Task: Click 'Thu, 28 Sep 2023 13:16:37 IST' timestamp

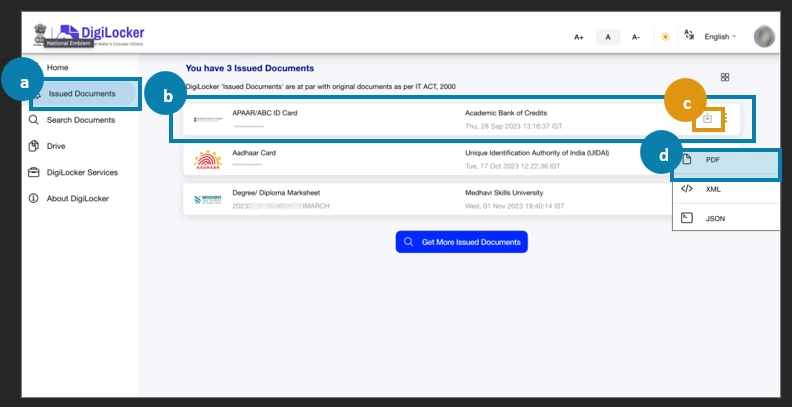Action: [514, 126]
